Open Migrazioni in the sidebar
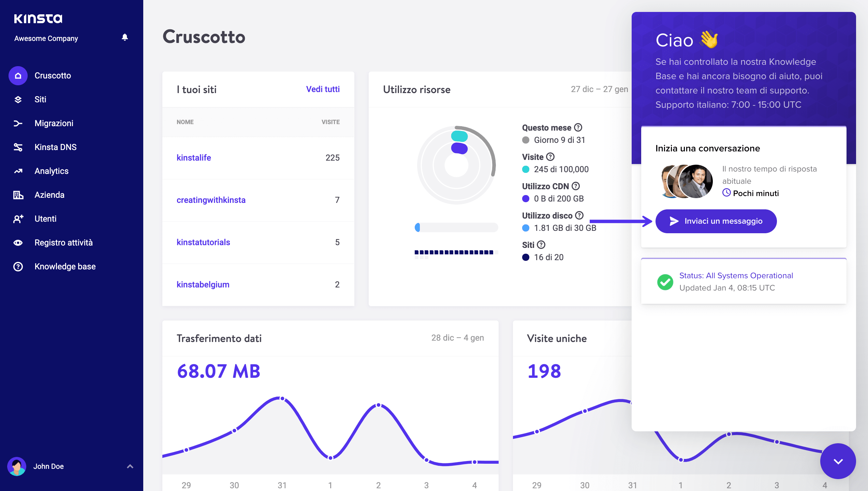The image size is (868, 491). pyautogui.click(x=54, y=123)
